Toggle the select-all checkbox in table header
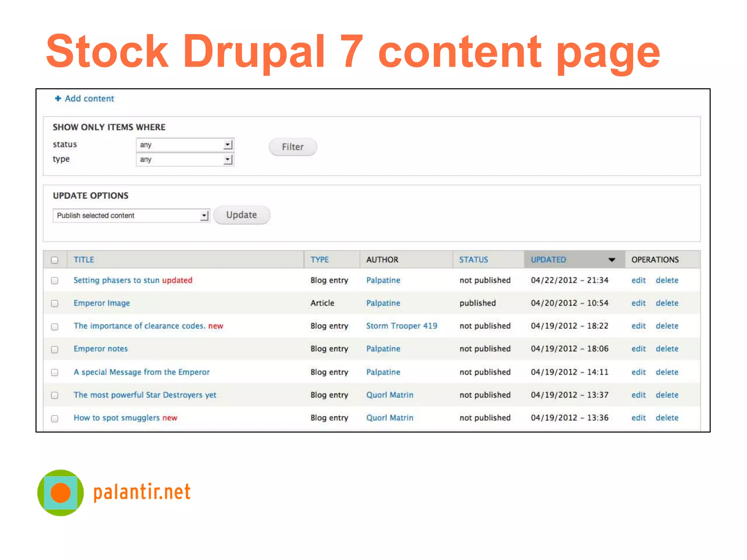This screenshot has height=560, width=747. pyautogui.click(x=55, y=260)
